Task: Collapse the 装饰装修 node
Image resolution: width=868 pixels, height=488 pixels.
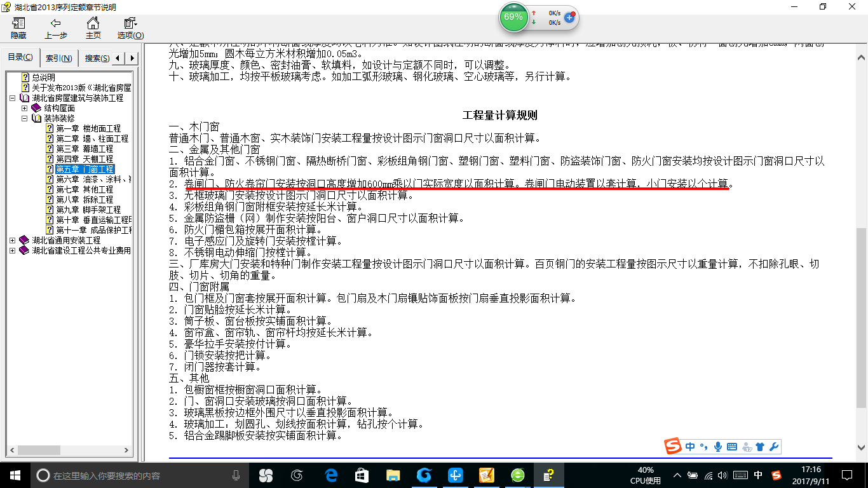Action: click(24, 119)
